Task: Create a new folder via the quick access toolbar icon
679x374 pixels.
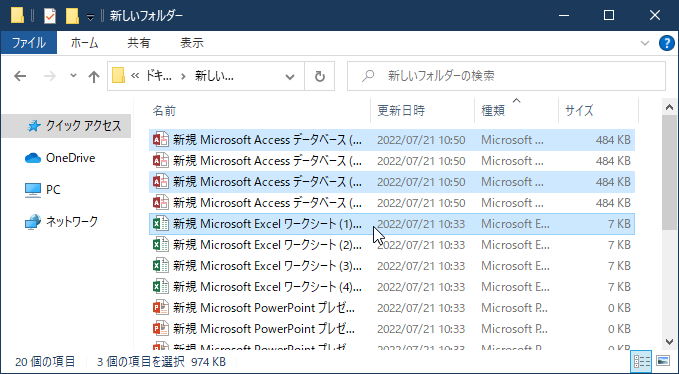Action: pyautogui.click(x=72, y=16)
